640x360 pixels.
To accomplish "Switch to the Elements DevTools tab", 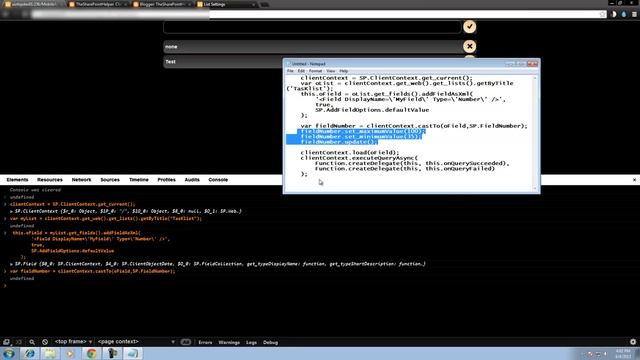I will click(17, 180).
